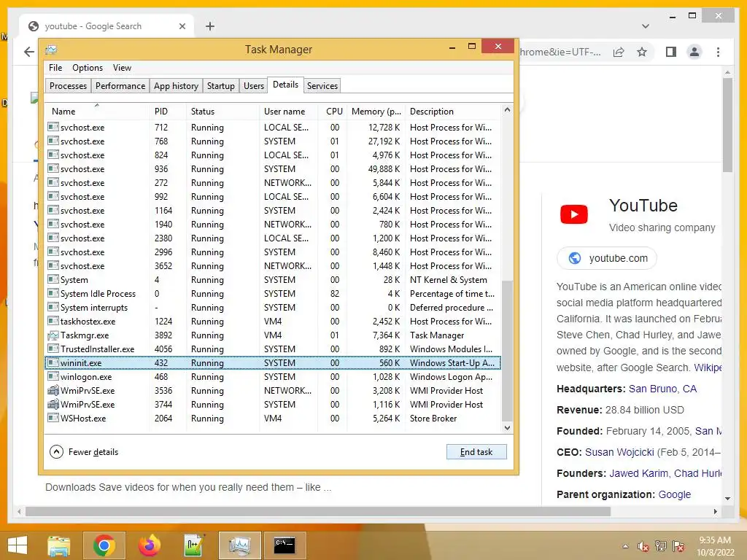
Task: Select svchost.exe with PID 936
Action: pos(273,169)
